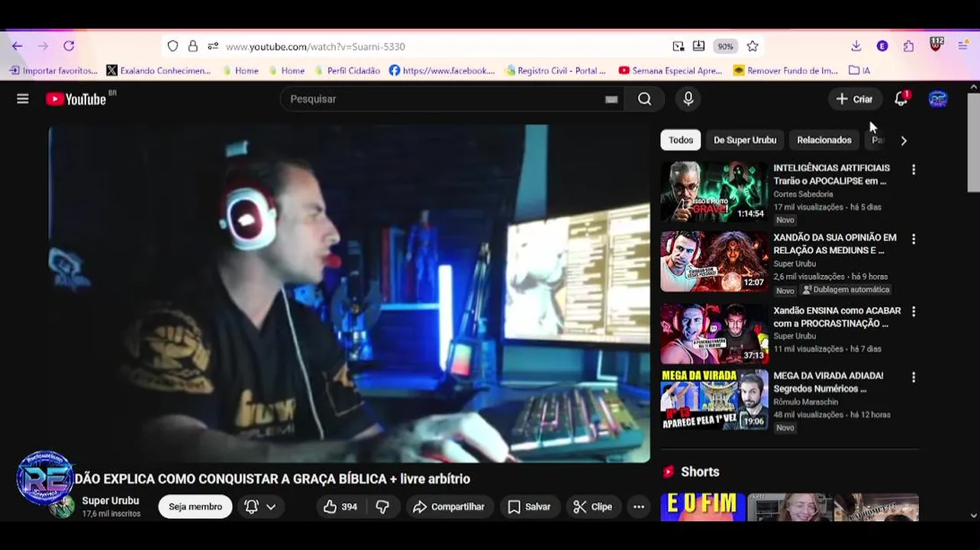Open the uBlock shield extension with 112 badge
The image size is (980, 550).
(936, 44)
